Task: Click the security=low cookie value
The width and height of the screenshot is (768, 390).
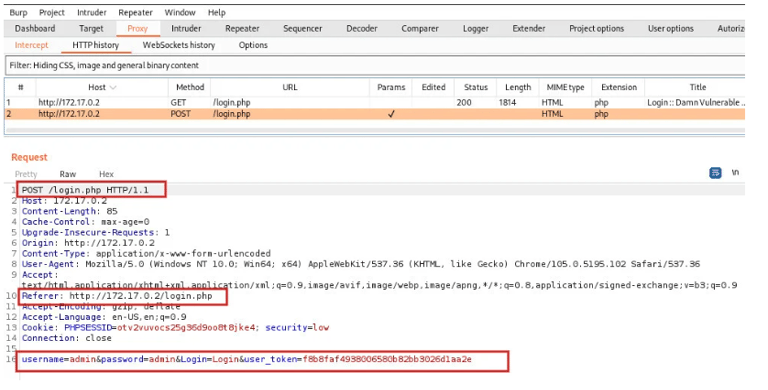Action: click(x=297, y=327)
